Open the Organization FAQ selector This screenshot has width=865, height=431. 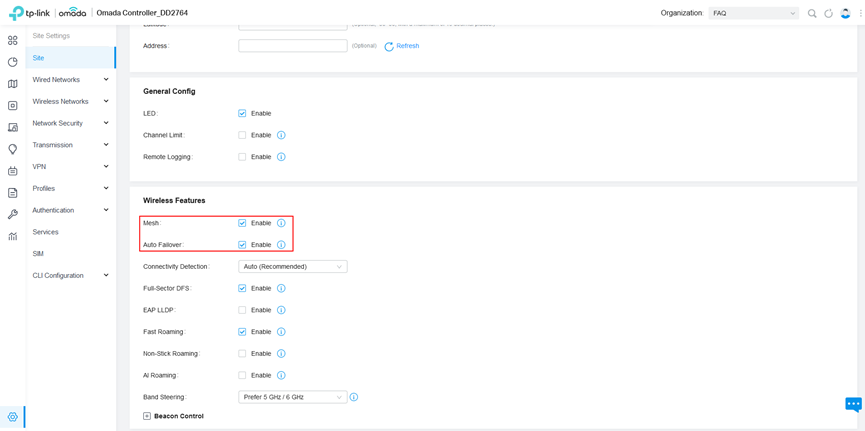(753, 14)
